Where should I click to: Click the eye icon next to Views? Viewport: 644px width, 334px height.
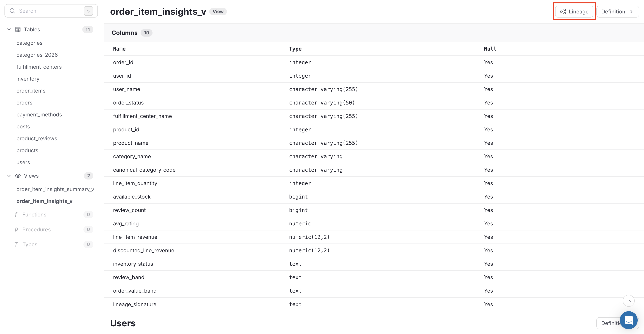click(x=18, y=176)
